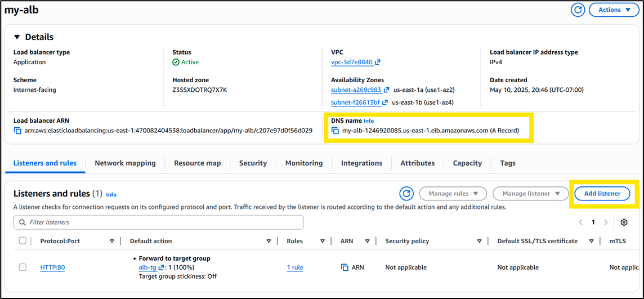Click the date created May 10, 2025 value
Image resolution: width=644 pixels, height=299 pixels.
[536, 90]
